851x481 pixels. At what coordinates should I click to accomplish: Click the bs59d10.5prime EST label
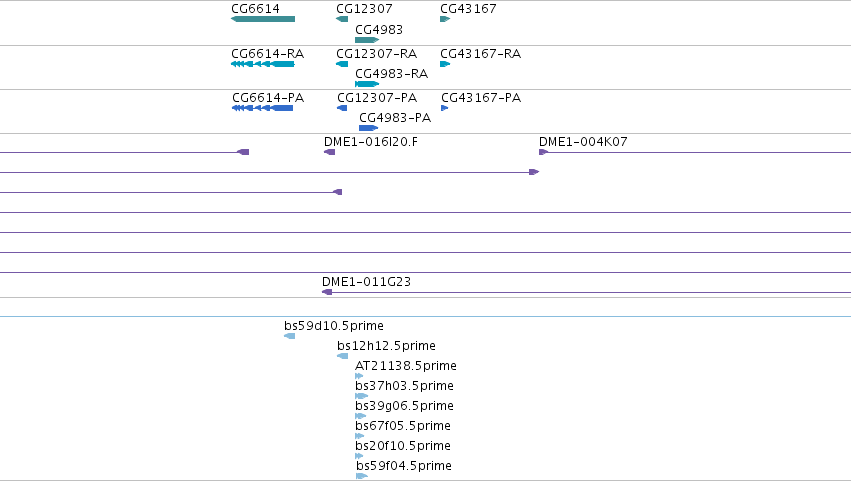(x=334, y=326)
